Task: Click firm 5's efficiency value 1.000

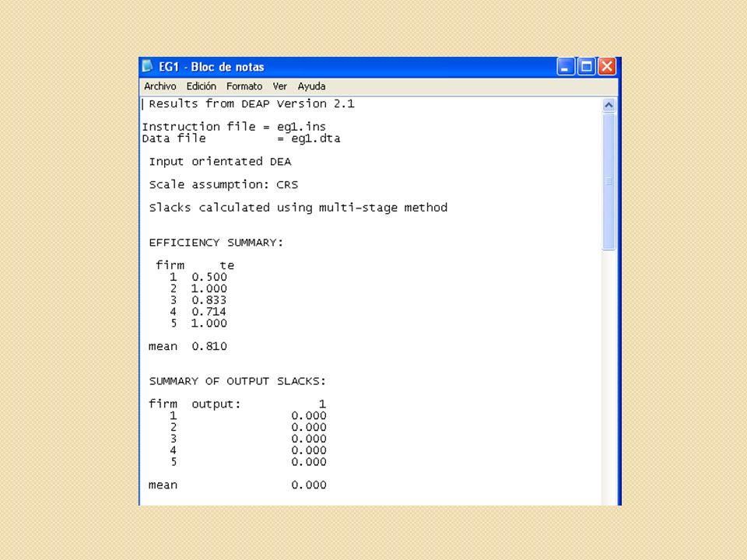Action: pyautogui.click(x=209, y=324)
